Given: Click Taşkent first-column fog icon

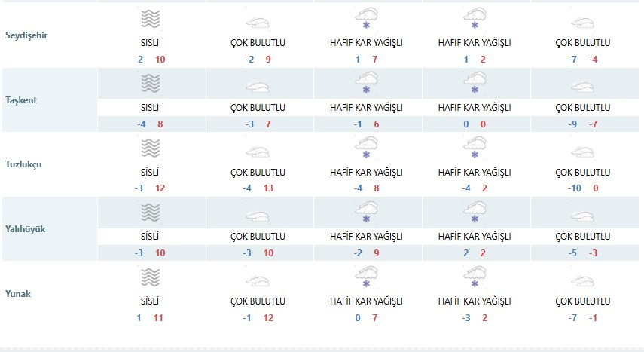Looking at the screenshot, I should pyautogui.click(x=151, y=83).
